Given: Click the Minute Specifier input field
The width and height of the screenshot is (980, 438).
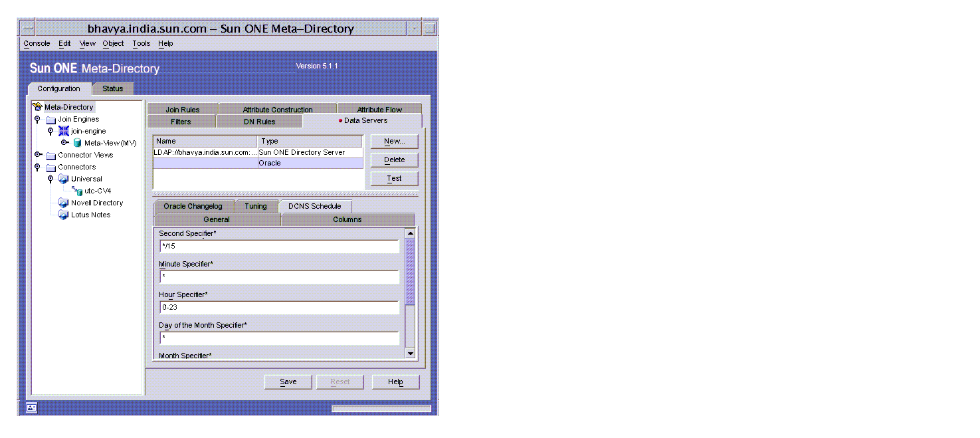Looking at the screenshot, I should (x=279, y=276).
